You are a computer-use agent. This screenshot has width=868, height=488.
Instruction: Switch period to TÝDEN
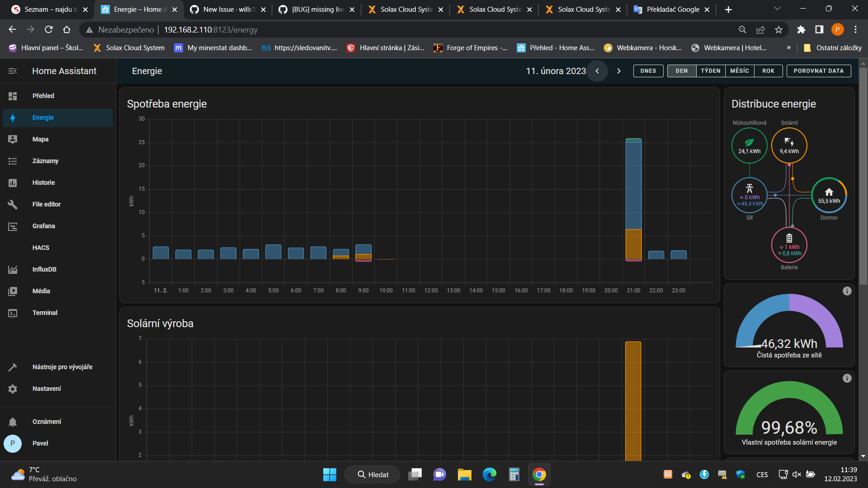pyautogui.click(x=710, y=71)
